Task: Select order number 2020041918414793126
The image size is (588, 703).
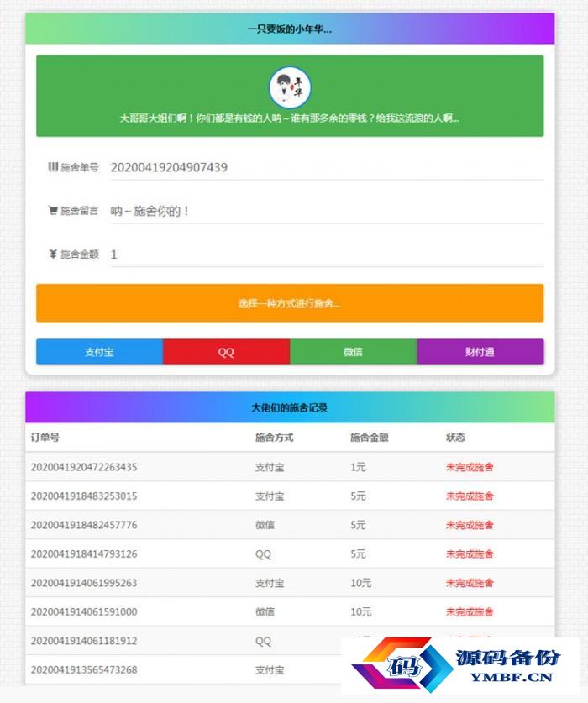Action: pos(84,554)
